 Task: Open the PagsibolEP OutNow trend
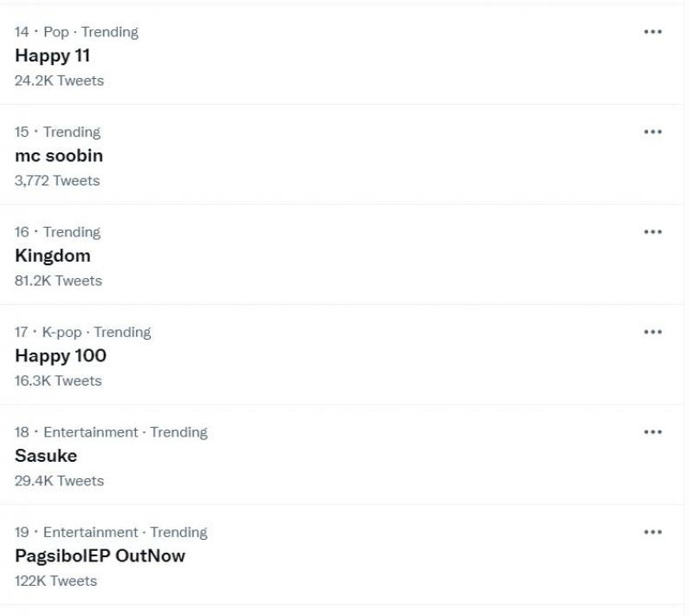100,556
